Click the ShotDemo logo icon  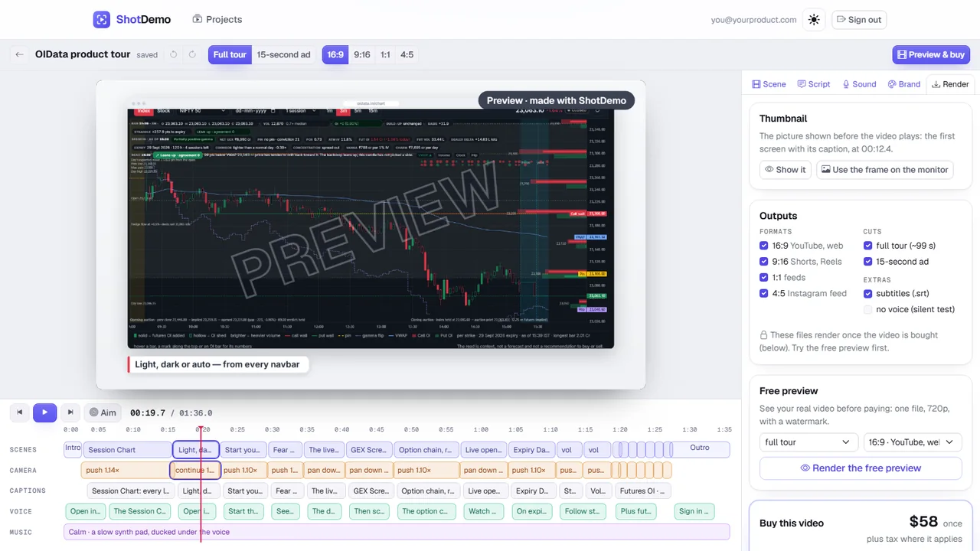click(102, 19)
